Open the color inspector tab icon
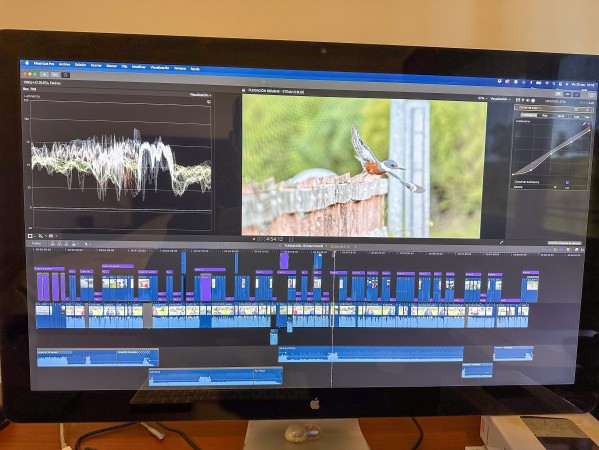This screenshot has height=450, width=599. 523,100
